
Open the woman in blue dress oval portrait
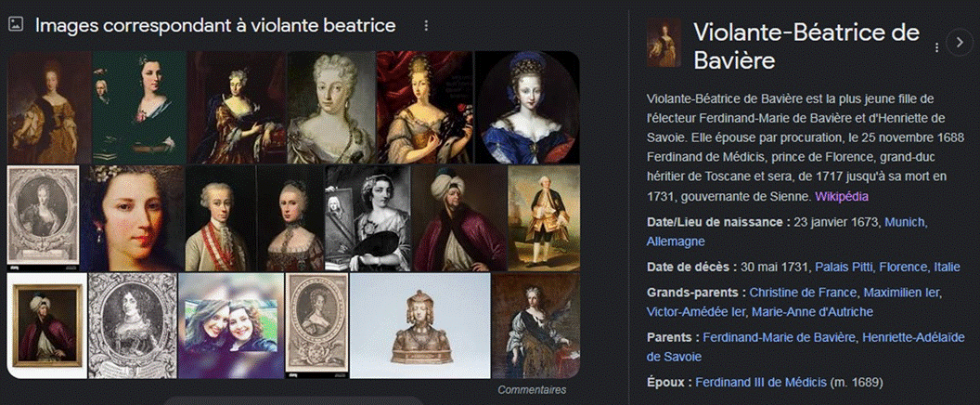(x=527, y=107)
